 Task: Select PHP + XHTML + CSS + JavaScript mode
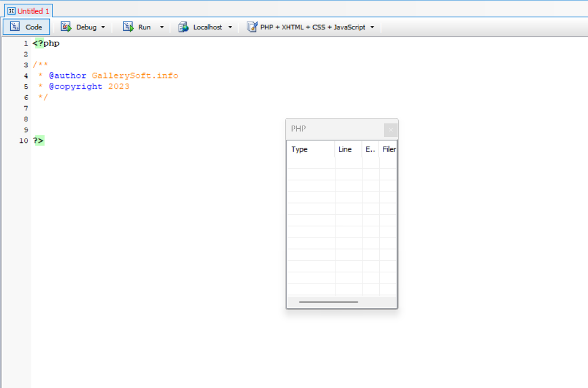(x=313, y=27)
